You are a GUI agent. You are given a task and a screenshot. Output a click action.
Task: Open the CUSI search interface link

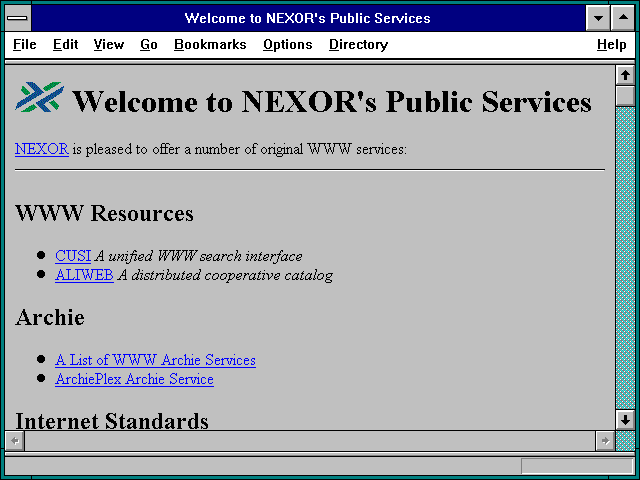point(73,256)
